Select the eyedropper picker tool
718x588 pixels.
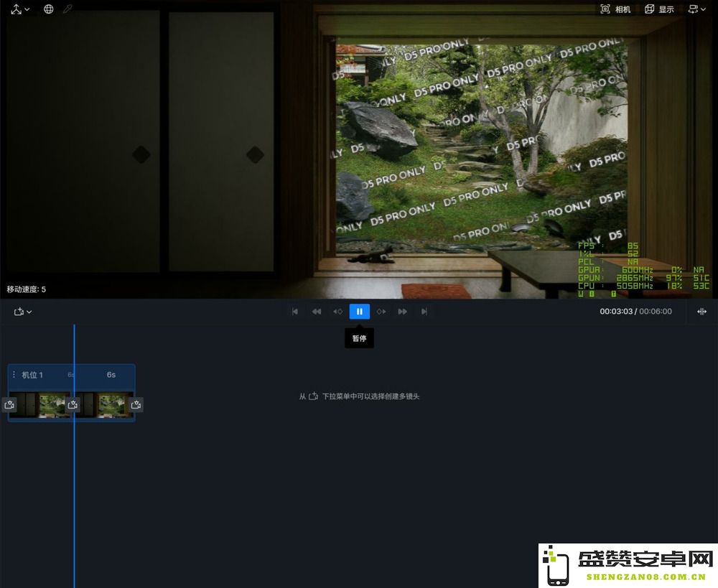pyautogui.click(x=67, y=9)
